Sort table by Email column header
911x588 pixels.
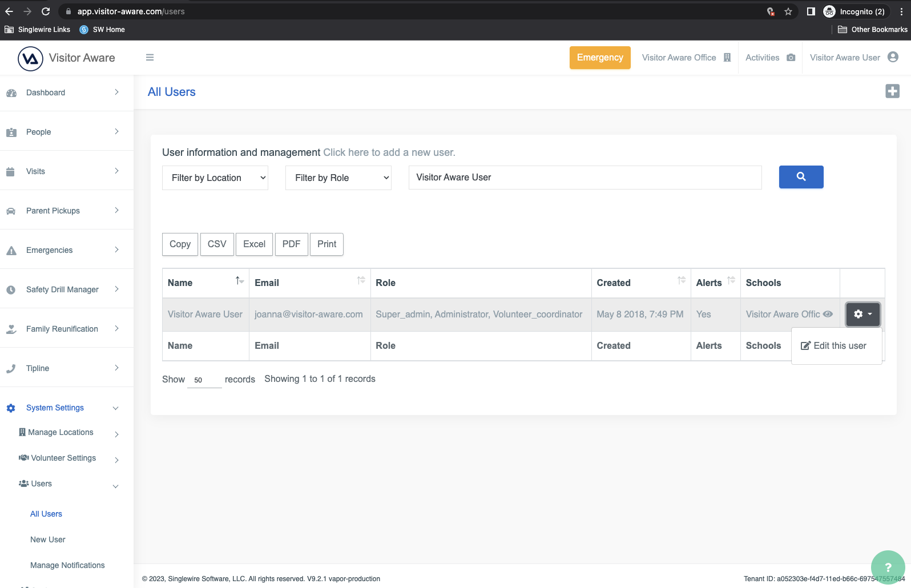[x=310, y=283]
